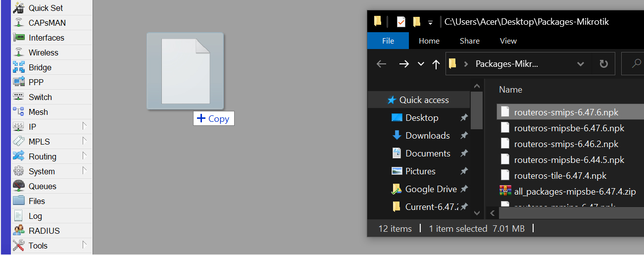
Task: Open PPP menu icon
Action: coord(19,82)
